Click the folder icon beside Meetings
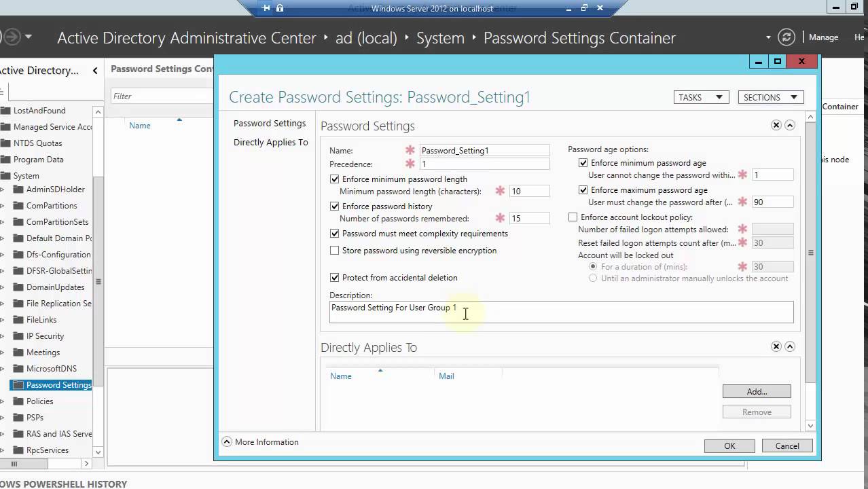This screenshot has width=868, height=489. [18, 352]
